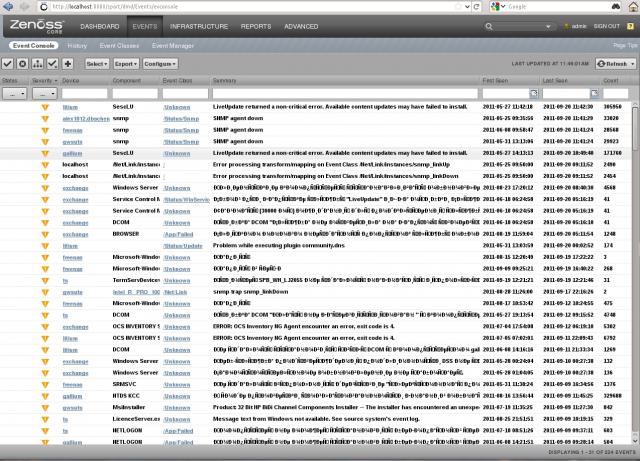Open the Status filter dropdown
This screenshot has height=461, width=640.
pos(15,94)
